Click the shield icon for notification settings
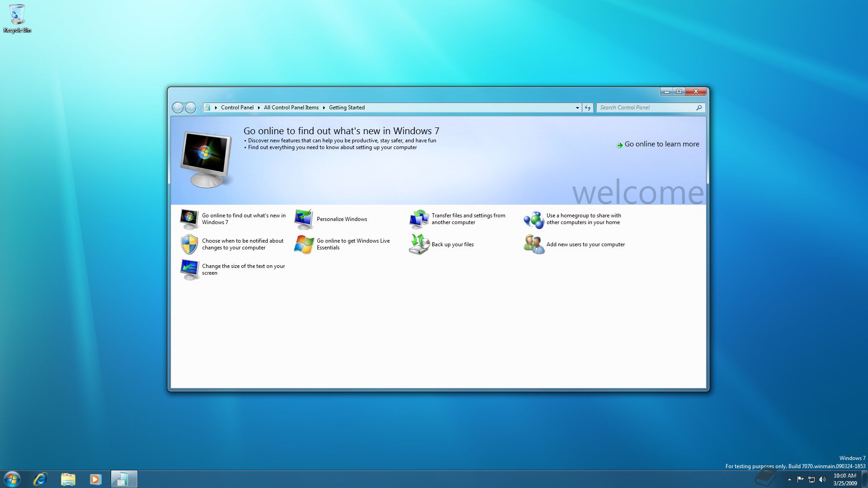This screenshot has width=868, height=488. click(x=189, y=244)
